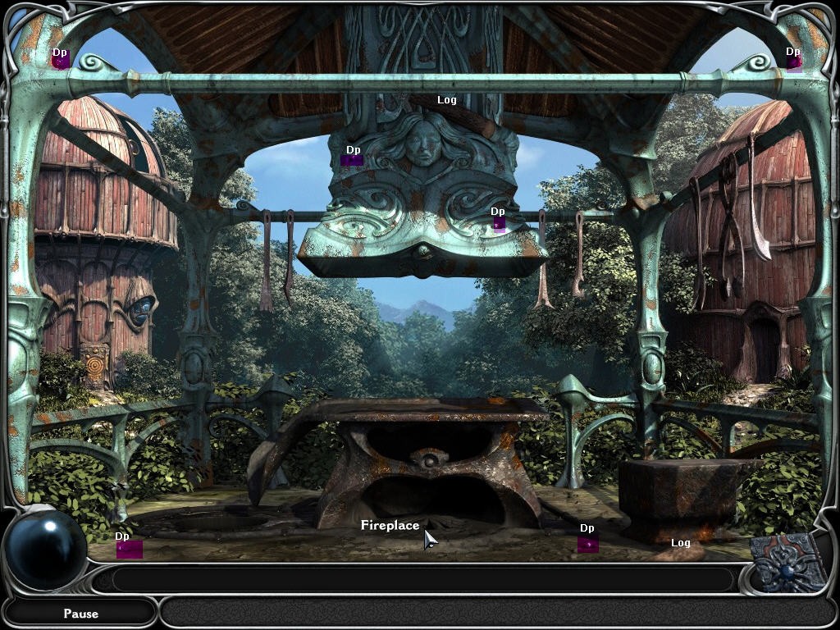This screenshot has height=630, width=840.
Task: Click the dark anvil block on the right
Action: [x=681, y=492]
